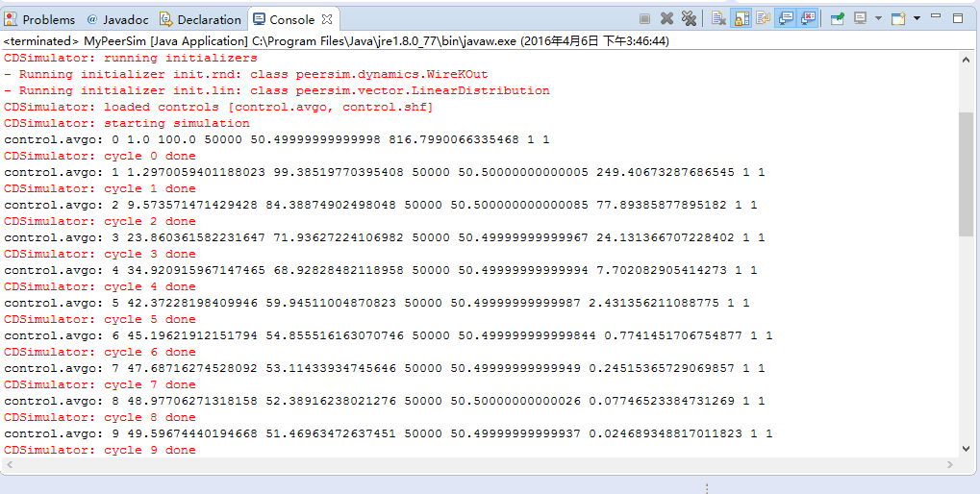980x494 pixels.
Task: Click 'CDSimulator: cycle 1 done' line
Action: (100, 188)
